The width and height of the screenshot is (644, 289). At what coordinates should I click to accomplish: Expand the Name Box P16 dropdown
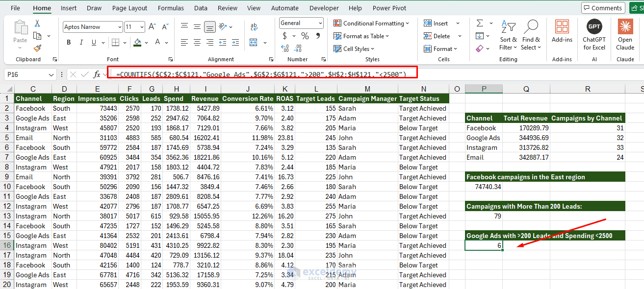[52, 74]
